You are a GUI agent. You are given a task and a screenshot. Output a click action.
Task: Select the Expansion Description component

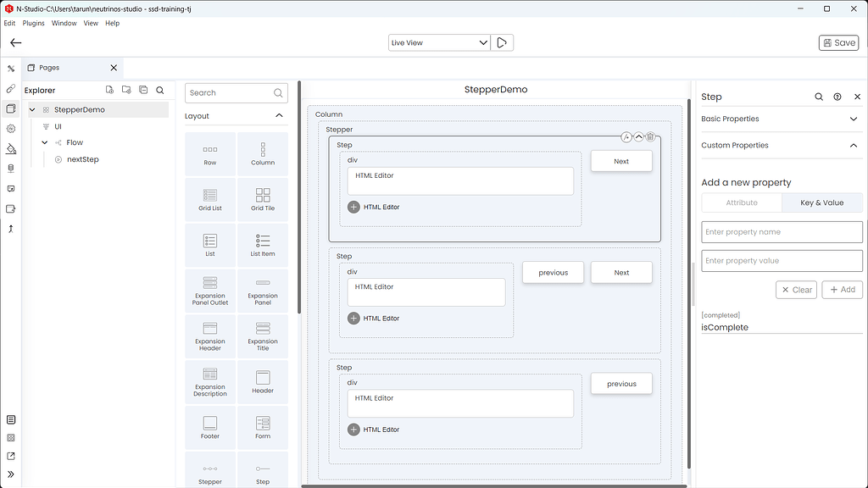pos(210,382)
